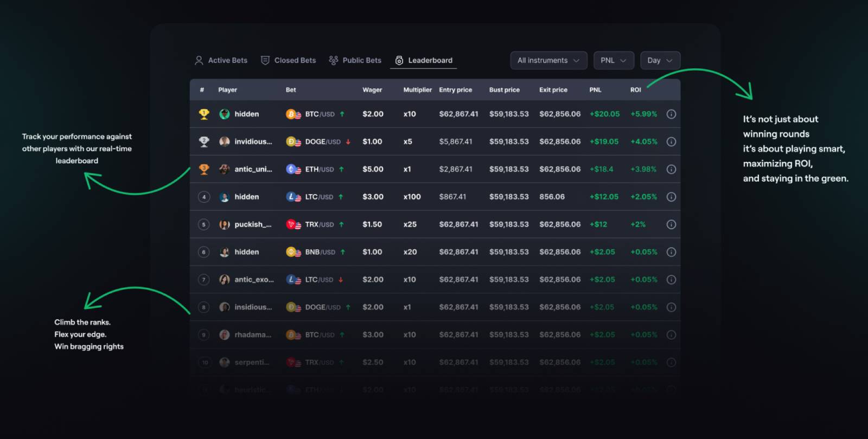Open the Public Bets tab
Screen dimensions: 868x439
tap(355, 60)
